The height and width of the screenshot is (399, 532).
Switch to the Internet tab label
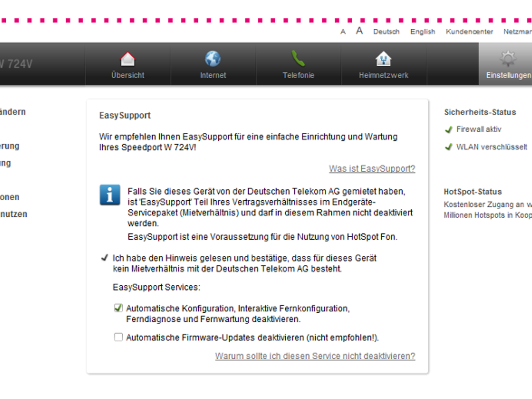click(x=213, y=75)
